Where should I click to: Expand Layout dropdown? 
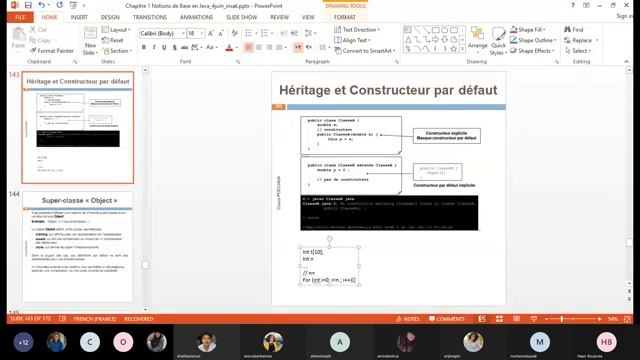coord(116,30)
